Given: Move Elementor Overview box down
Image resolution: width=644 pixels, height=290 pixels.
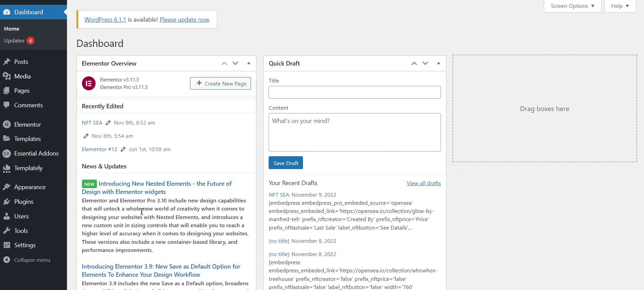Looking at the screenshot, I should pyautogui.click(x=235, y=64).
